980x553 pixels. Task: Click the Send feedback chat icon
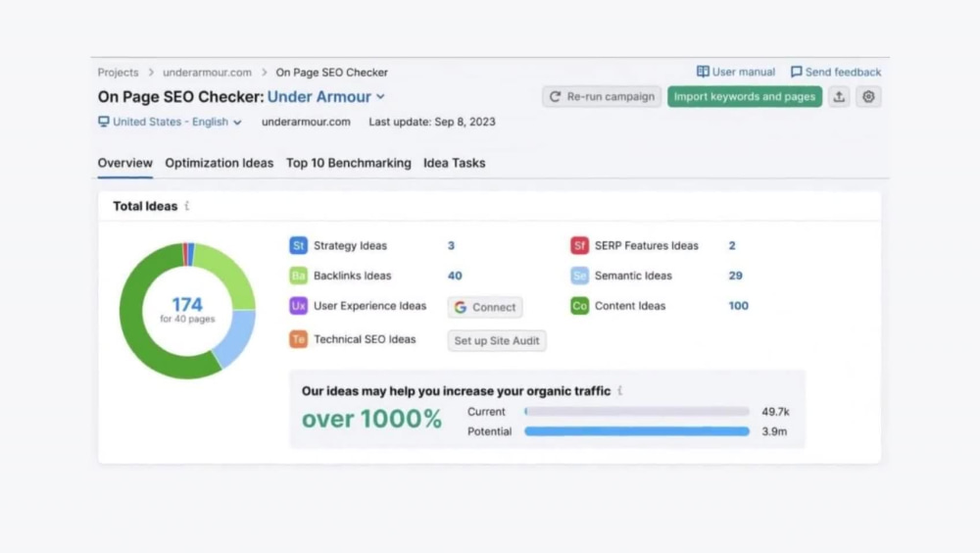pos(796,72)
